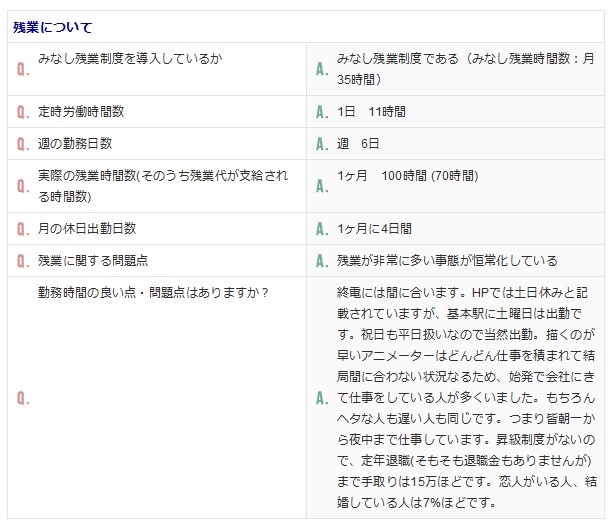Image resolution: width=615 pixels, height=528 pixels.
Task: Click the Q icon next to 週の勤務日数
Action: tap(23, 144)
